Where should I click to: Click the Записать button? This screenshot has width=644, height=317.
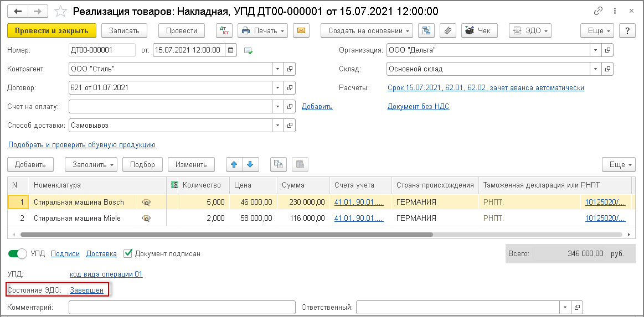(x=123, y=31)
